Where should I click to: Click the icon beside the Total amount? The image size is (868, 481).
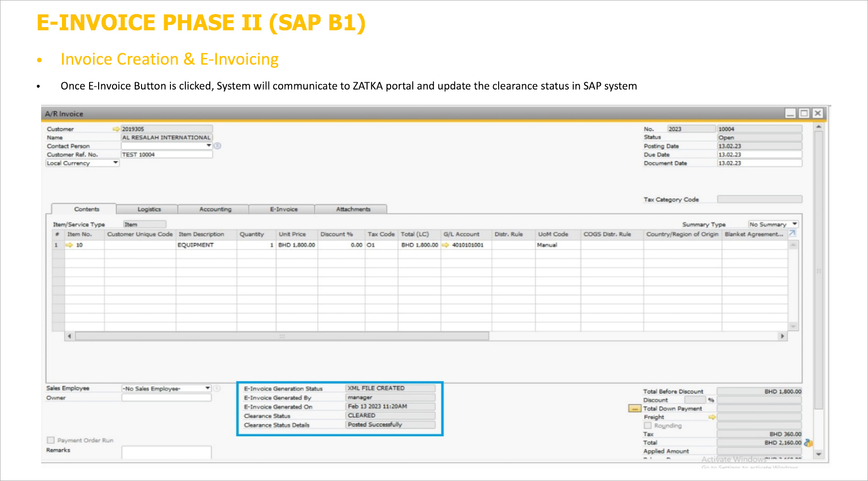coord(808,443)
